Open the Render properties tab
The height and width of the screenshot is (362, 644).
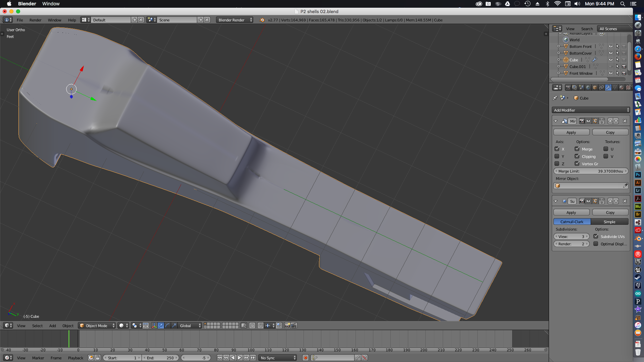568,87
